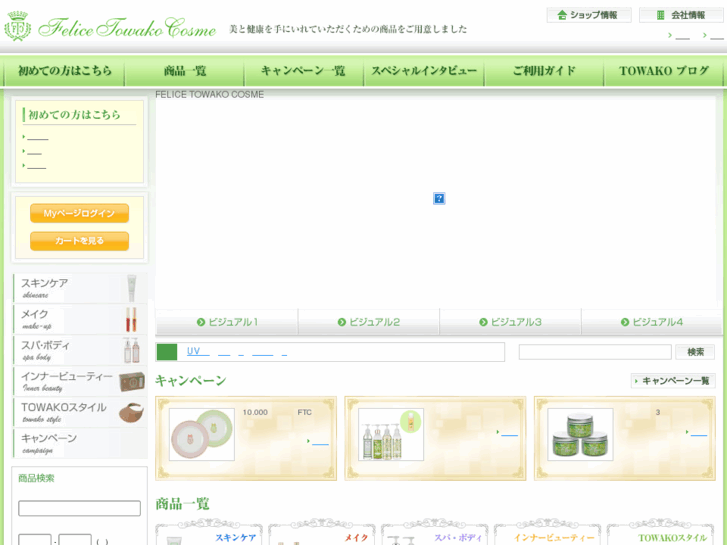Click the カートを見る cart button
Image resolution: width=727 pixels, height=545 pixels.
pyautogui.click(x=79, y=241)
